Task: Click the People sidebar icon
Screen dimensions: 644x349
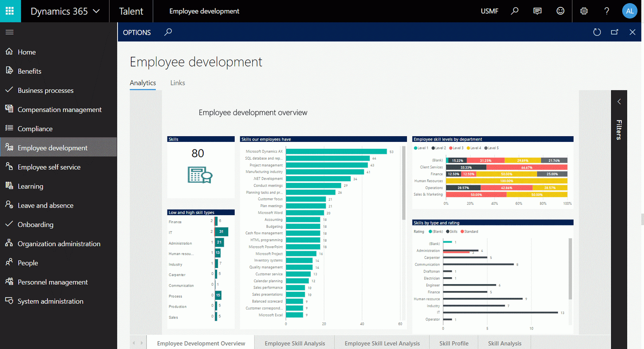Action: (x=9, y=262)
